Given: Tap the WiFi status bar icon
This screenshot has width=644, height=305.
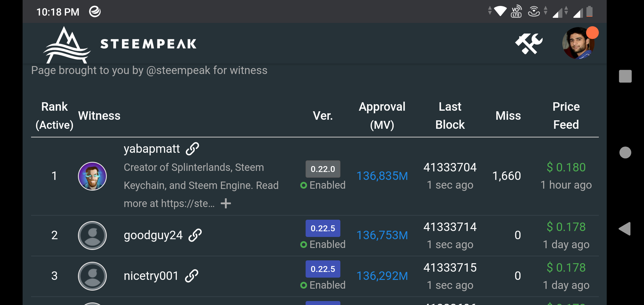Looking at the screenshot, I should (500, 11).
